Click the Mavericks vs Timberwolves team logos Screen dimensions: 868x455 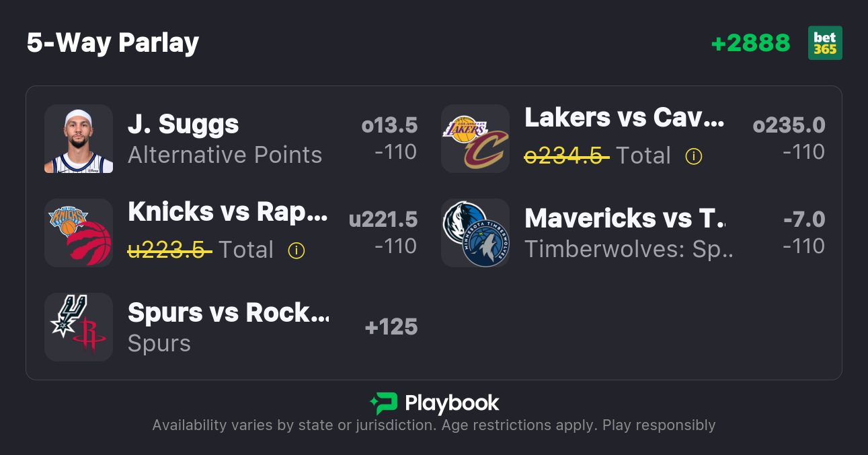[x=475, y=233]
